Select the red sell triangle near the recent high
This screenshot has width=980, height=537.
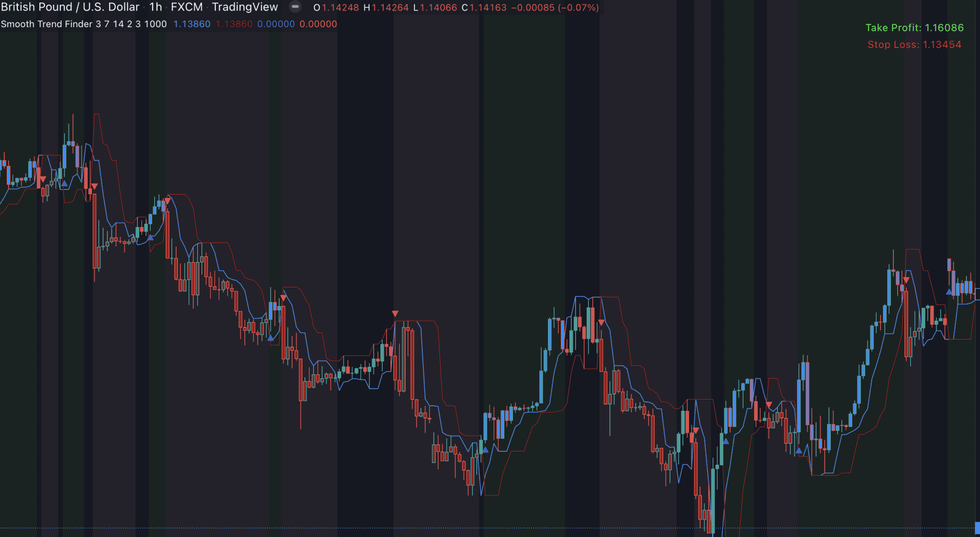906,280
